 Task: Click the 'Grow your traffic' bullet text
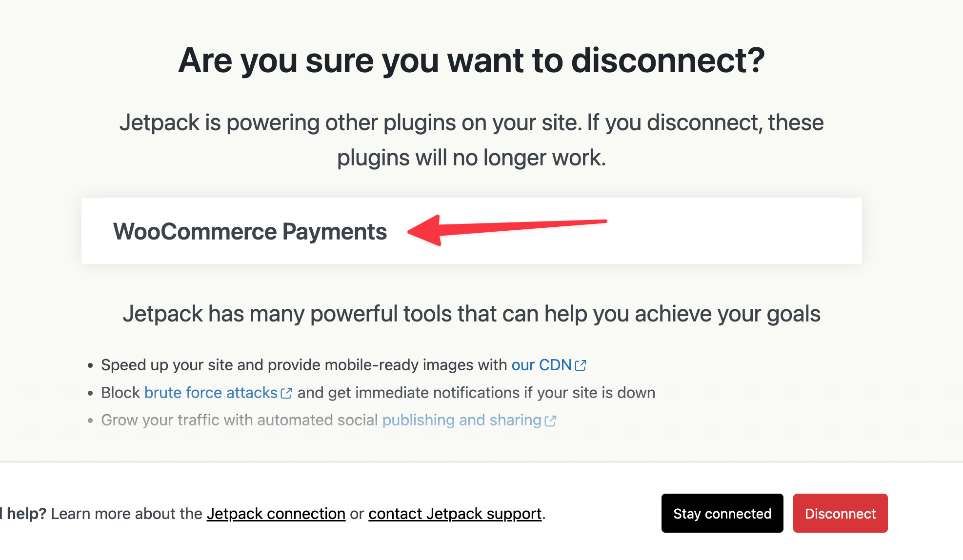pyautogui.click(x=239, y=420)
